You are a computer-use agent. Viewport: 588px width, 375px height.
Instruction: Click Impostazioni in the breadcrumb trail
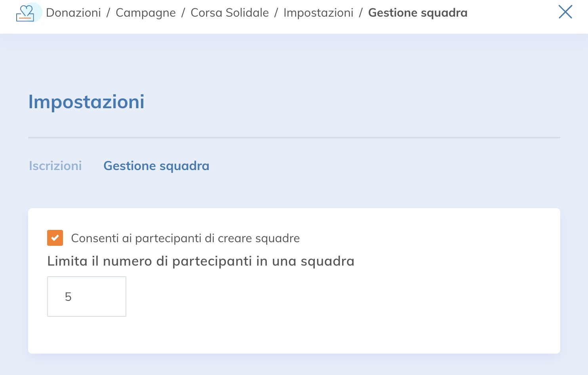click(319, 12)
